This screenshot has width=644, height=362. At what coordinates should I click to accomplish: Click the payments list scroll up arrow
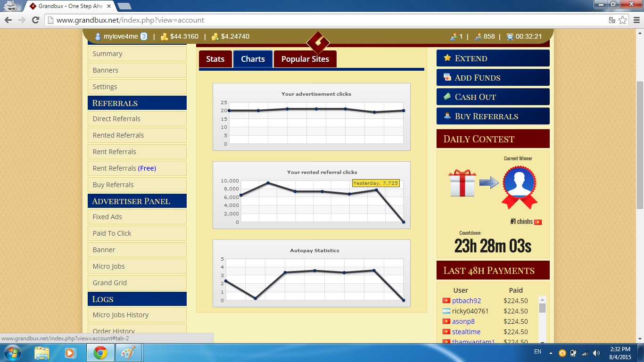(542, 299)
